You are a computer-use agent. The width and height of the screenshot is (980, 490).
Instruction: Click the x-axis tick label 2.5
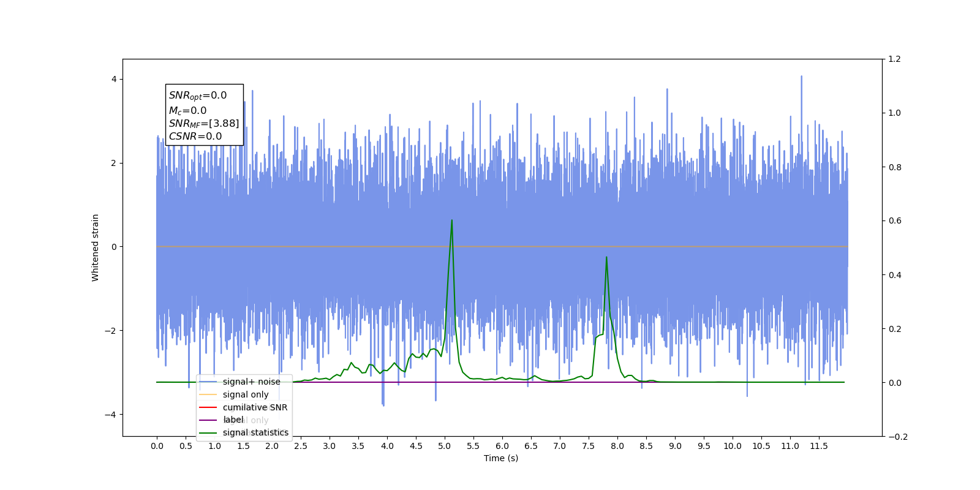pos(301,446)
